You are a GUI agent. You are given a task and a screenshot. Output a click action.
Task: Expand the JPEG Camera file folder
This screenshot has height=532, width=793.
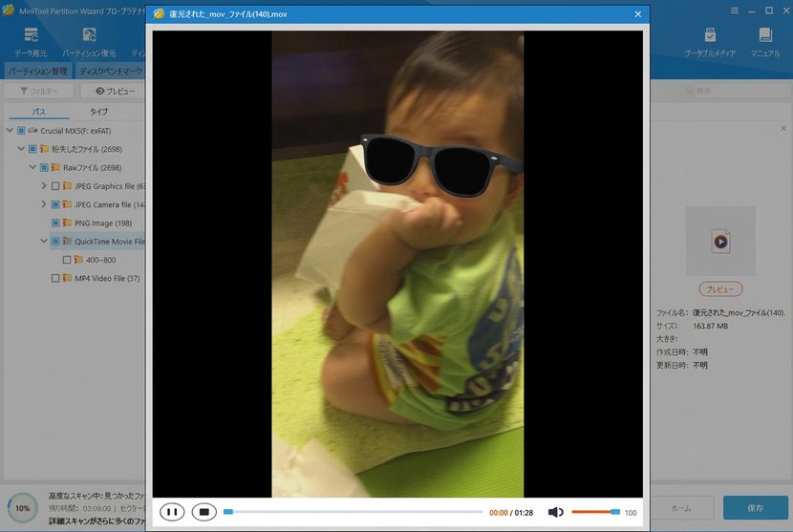[44, 204]
